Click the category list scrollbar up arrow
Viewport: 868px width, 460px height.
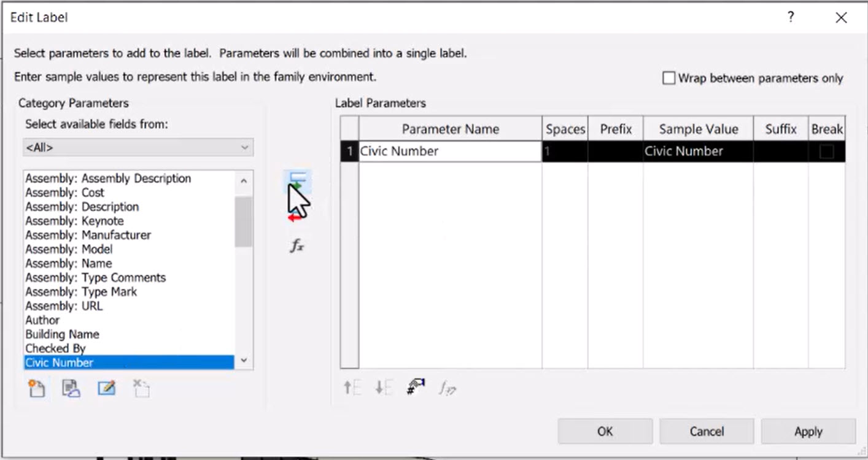(x=244, y=181)
